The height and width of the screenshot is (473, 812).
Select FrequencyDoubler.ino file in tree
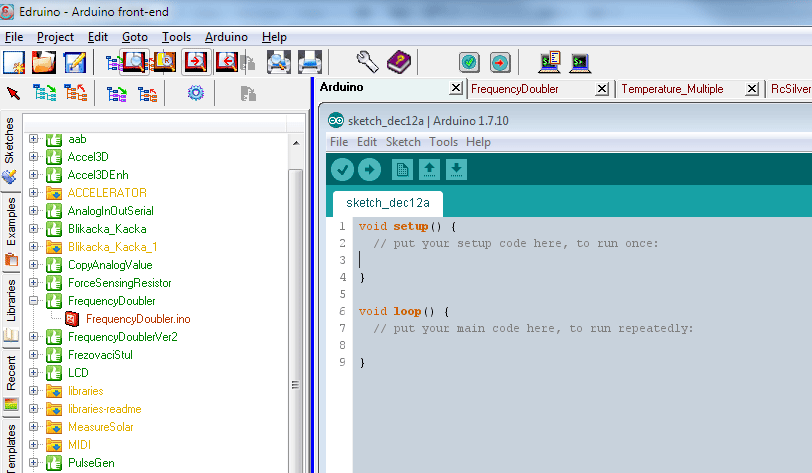click(138, 319)
